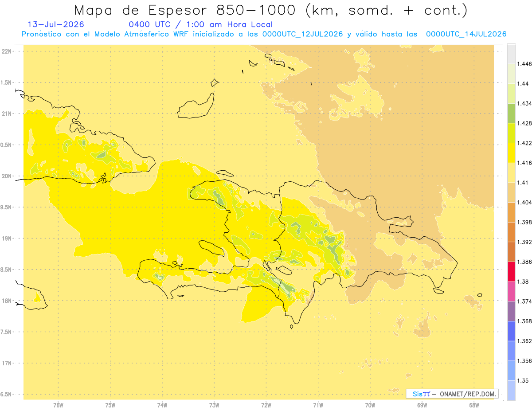Click the '73W' longitude label
The image size is (532, 411).
[x=214, y=405]
